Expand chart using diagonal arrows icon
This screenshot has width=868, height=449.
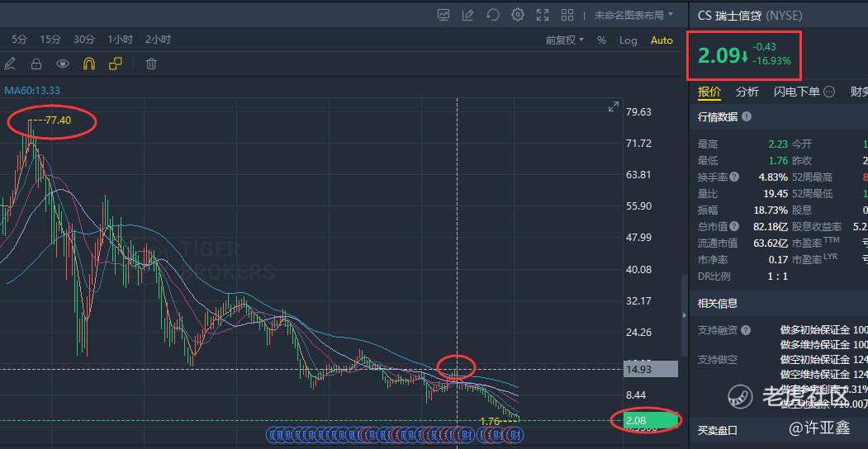point(614,106)
